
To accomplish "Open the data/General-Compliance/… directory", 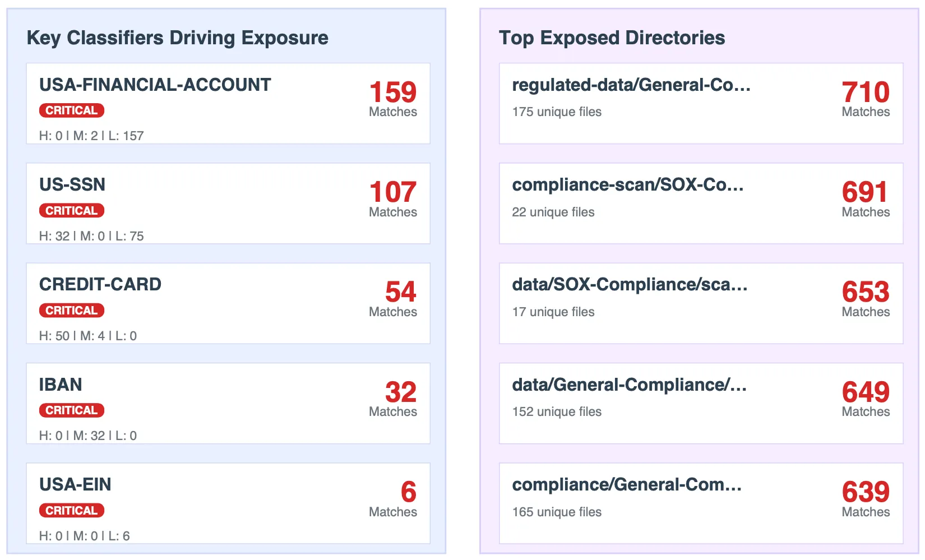I will [x=629, y=385].
